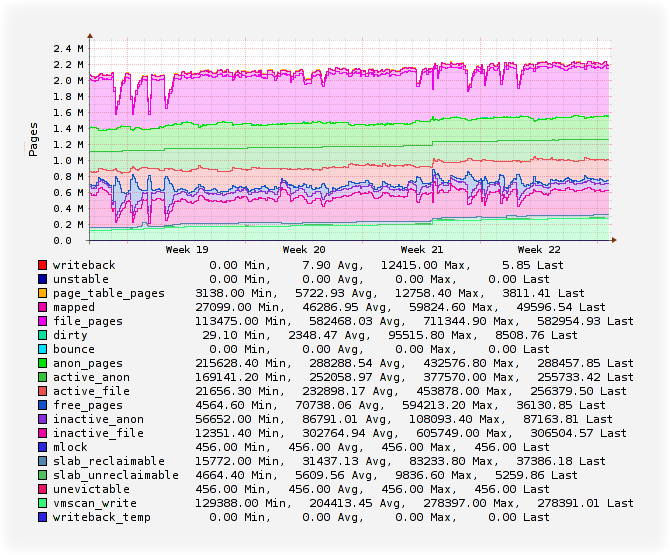This screenshot has height=555, width=670.
Task: Select the vmscan_write legend label
Action: 94,503
